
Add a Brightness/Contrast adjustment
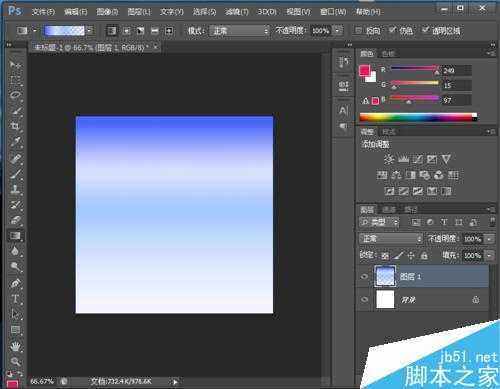(x=389, y=159)
